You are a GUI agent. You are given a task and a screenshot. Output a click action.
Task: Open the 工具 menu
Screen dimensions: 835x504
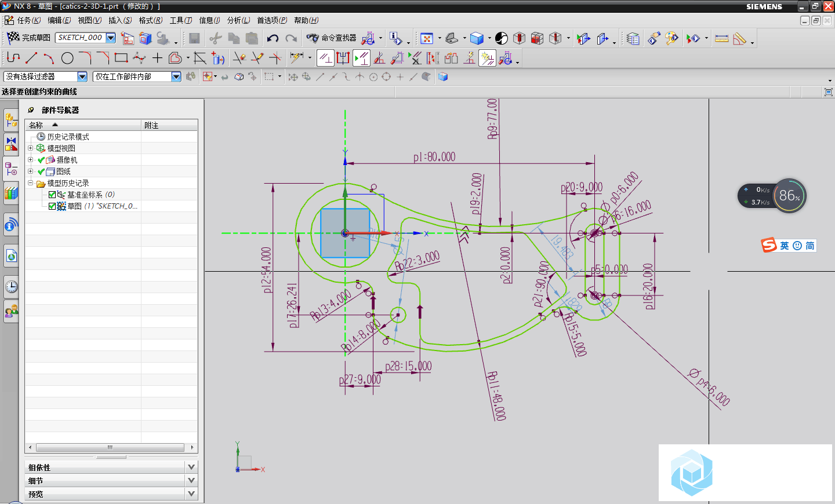(181, 20)
